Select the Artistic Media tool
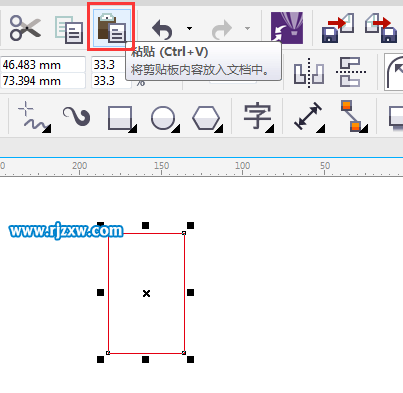The image size is (403, 393). [77, 116]
